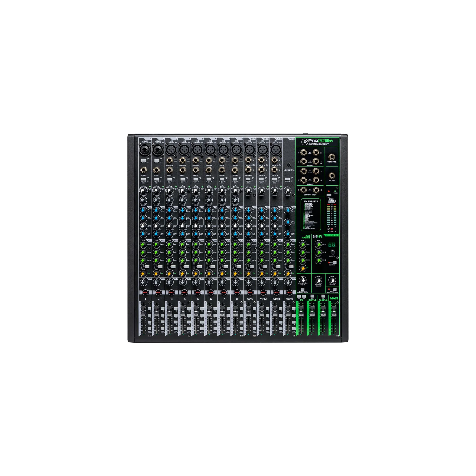
Task: Click the white FREQ knob on channel 5
Action: pyautogui.click(x=196, y=226)
